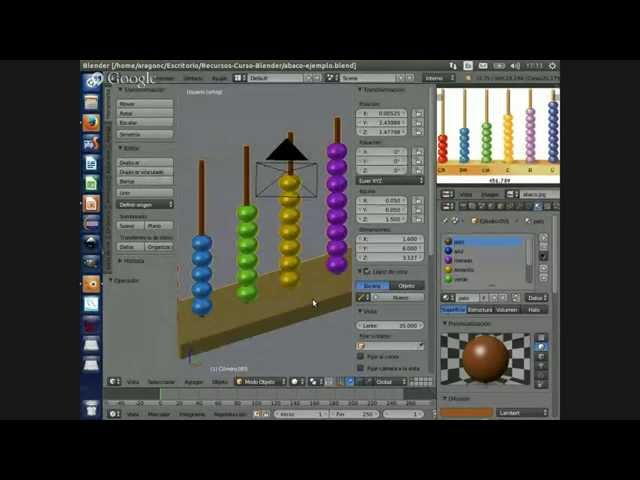Enable the Lápiz de cera checkbox
Viewport: 640px width, 480px height.
[x=367, y=271]
